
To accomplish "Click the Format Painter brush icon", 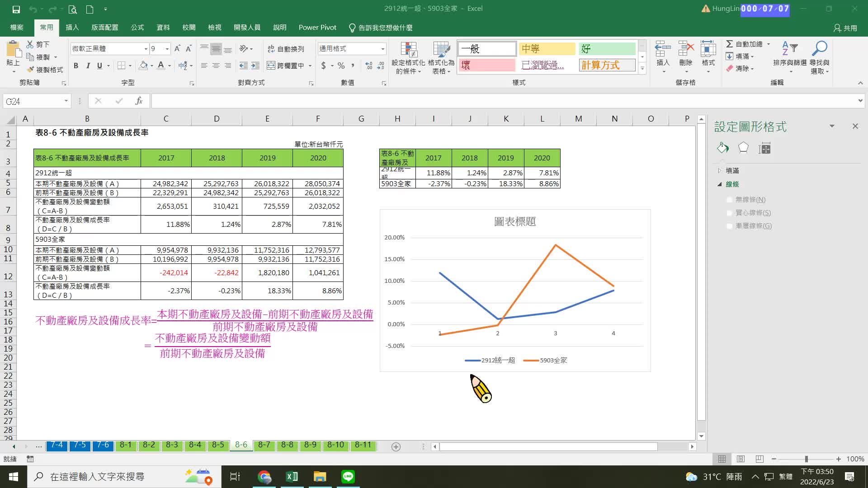I will tap(31, 70).
